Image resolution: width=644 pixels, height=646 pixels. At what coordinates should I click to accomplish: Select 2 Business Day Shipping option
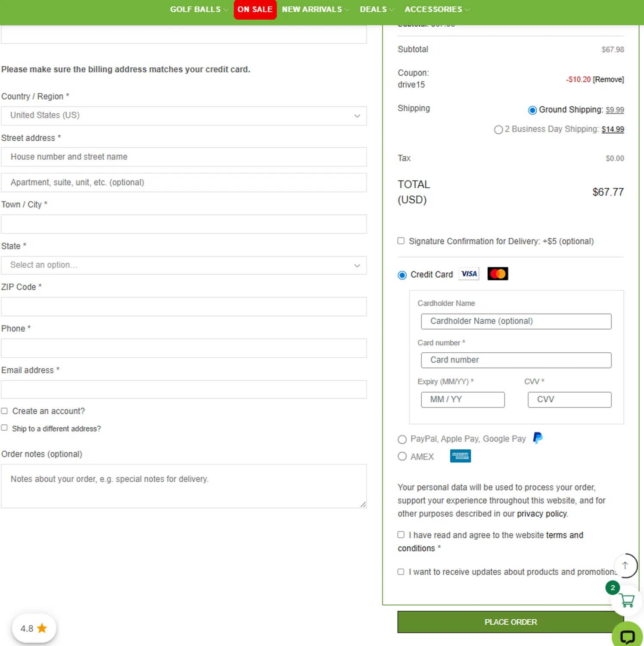498,130
